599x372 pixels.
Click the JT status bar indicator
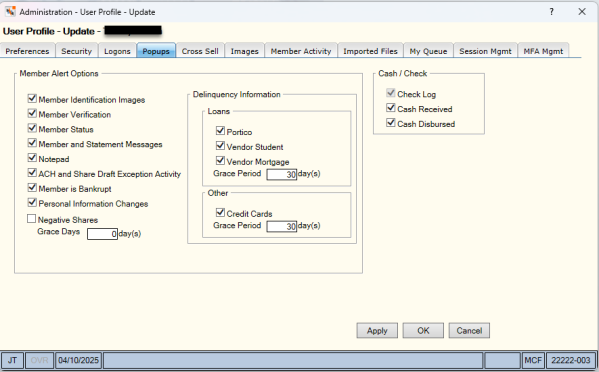pos(13,360)
